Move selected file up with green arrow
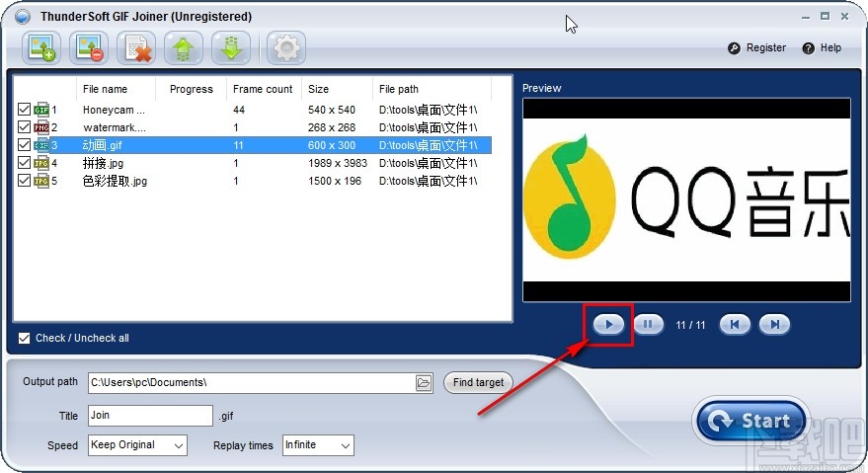 [184, 48]
